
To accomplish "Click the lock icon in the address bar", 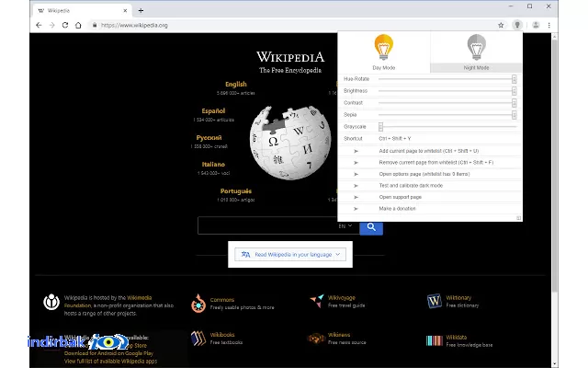I will [95, 25].
